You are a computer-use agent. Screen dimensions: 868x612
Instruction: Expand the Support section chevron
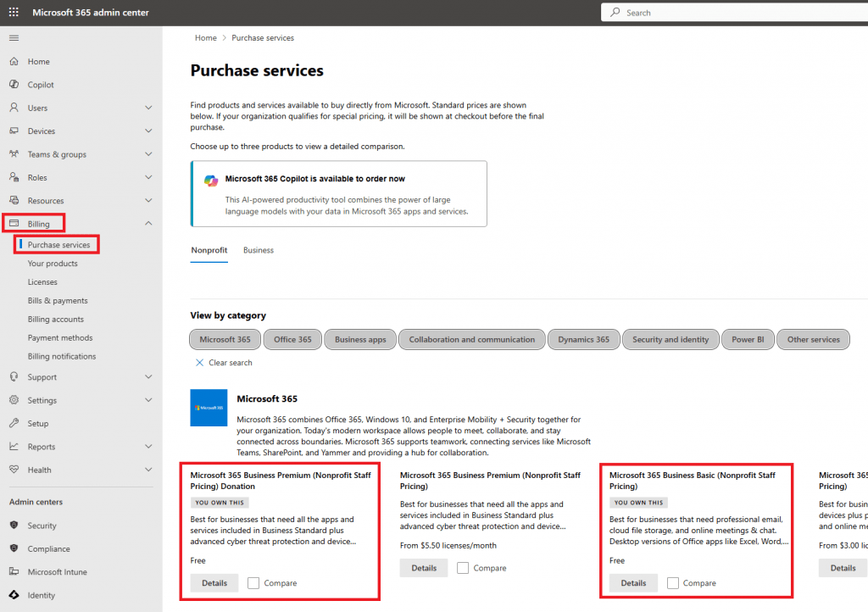(x=148, y=377)
